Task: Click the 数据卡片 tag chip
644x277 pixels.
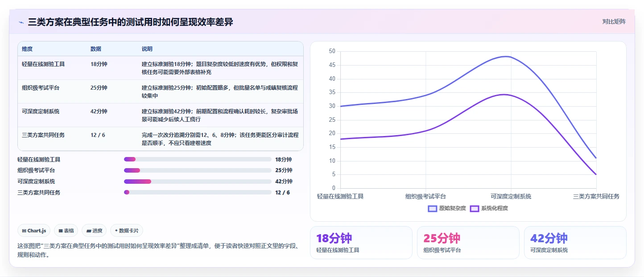Action: click(127, 231)
